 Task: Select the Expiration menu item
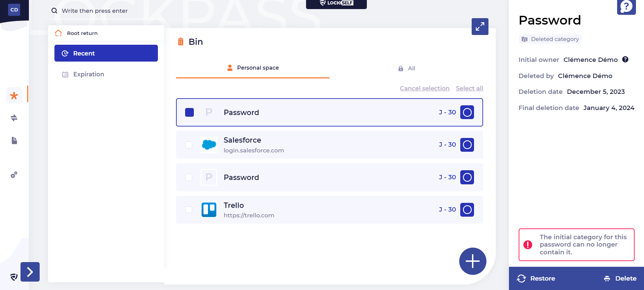88,74
